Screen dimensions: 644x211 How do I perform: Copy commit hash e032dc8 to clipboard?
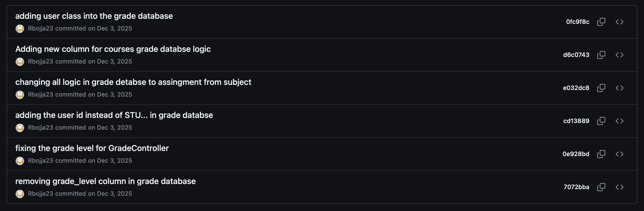tap(601, 88)
